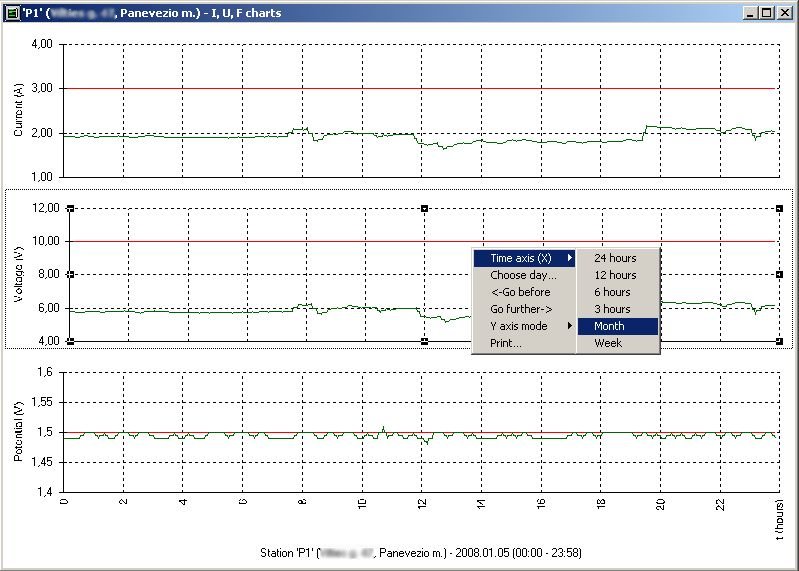Minimize the I, U, F charts window
Viewport: 799px width, 571px height.
pyautogui.click(x=750, y=13)
